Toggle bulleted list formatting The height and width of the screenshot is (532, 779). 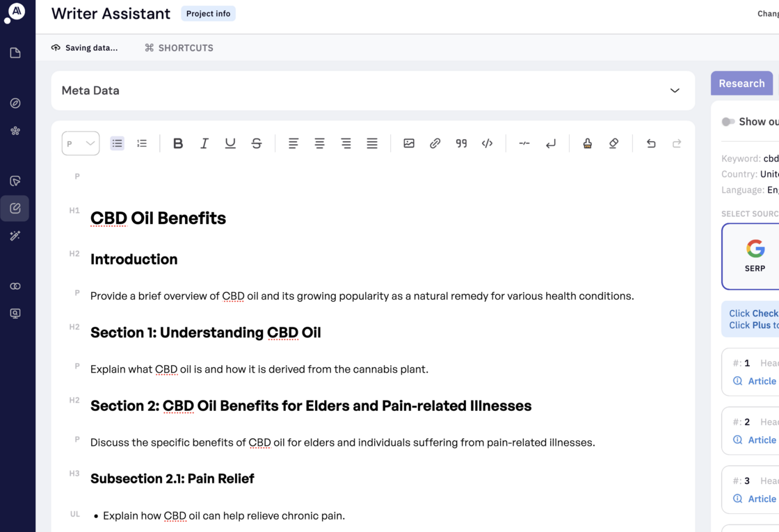(118, 143)
